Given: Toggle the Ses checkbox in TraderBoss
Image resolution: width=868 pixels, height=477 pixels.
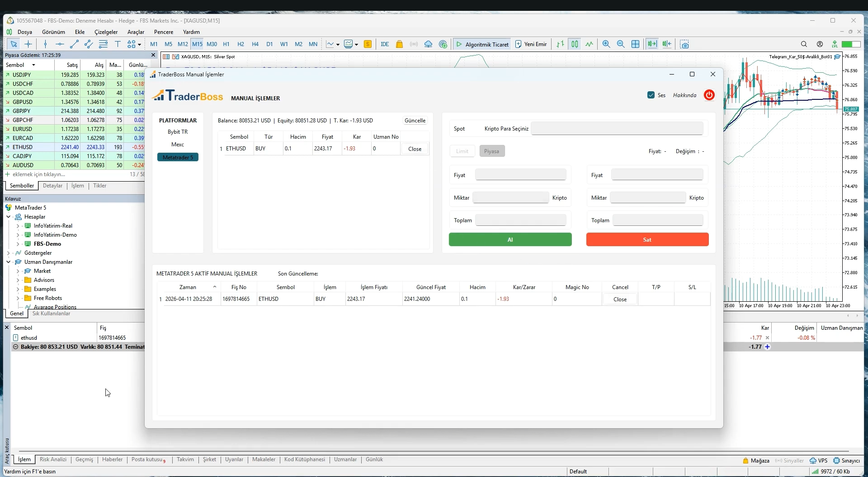Looking at the screenshot, I should (651, 95).
